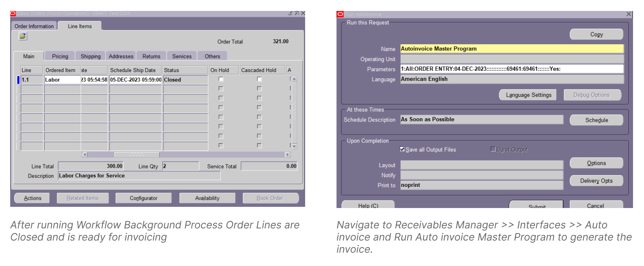Click the Name field with Autoinvoice Master Program

(512, 49)
